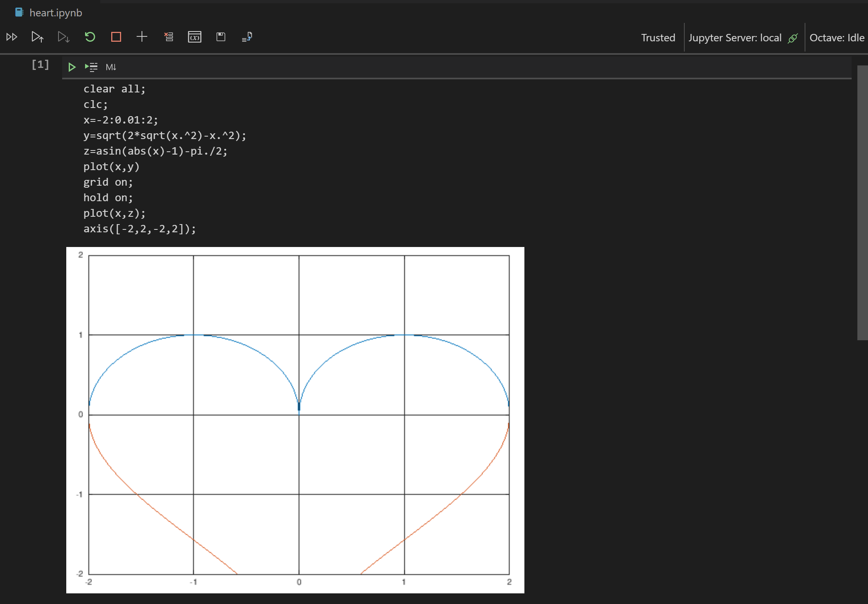The height and width of the screenshot is (604, 868).
Task: Run all cells in the notebook
Action: tap(12, 37)
